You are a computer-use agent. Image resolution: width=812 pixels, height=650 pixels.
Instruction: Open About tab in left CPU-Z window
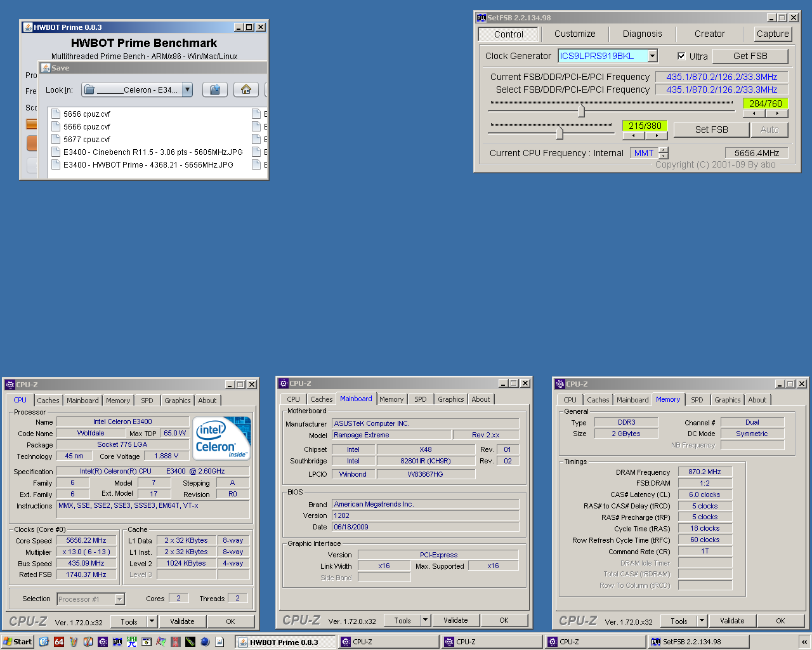click(x=207, y=401)
